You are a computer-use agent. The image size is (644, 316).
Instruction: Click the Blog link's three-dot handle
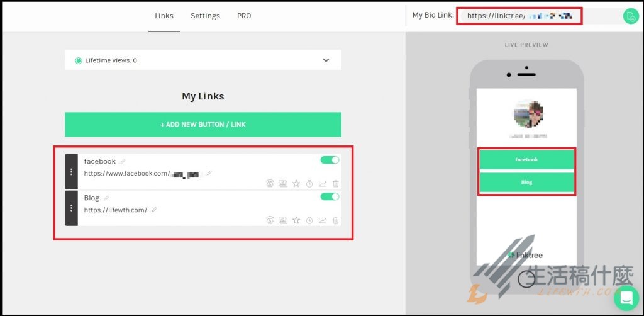point(71,208)
